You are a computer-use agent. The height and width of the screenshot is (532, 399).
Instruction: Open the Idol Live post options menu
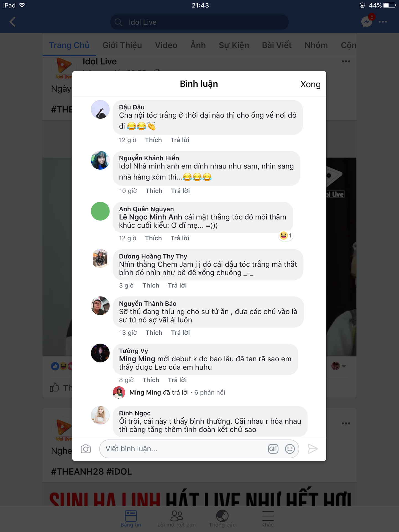(x=346, y=61)
